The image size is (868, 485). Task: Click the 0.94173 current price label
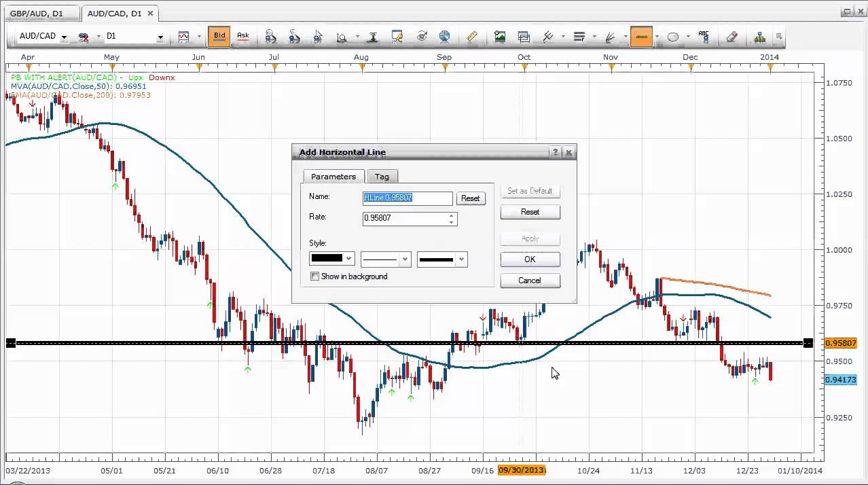click(x=841, y=380)
